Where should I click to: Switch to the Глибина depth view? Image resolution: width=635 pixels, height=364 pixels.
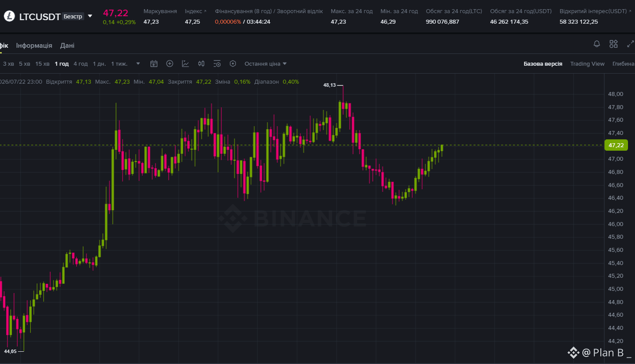click(624, 64)
